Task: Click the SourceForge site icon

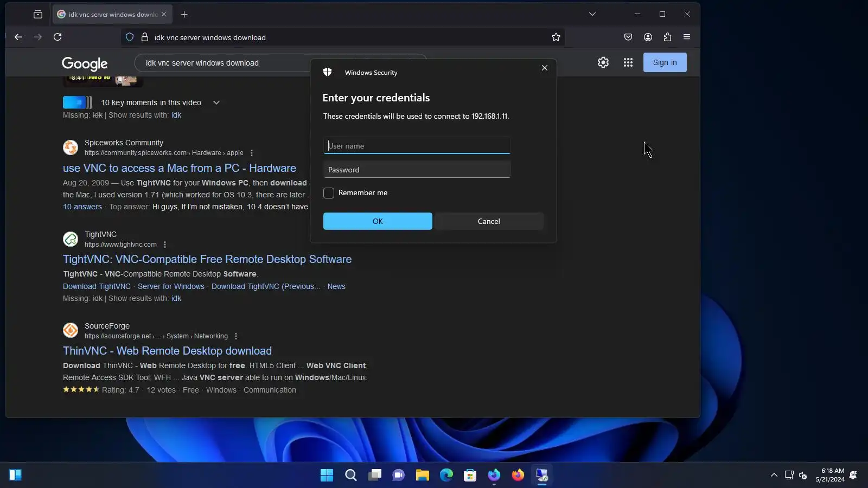Action: (x=71, y=330)
